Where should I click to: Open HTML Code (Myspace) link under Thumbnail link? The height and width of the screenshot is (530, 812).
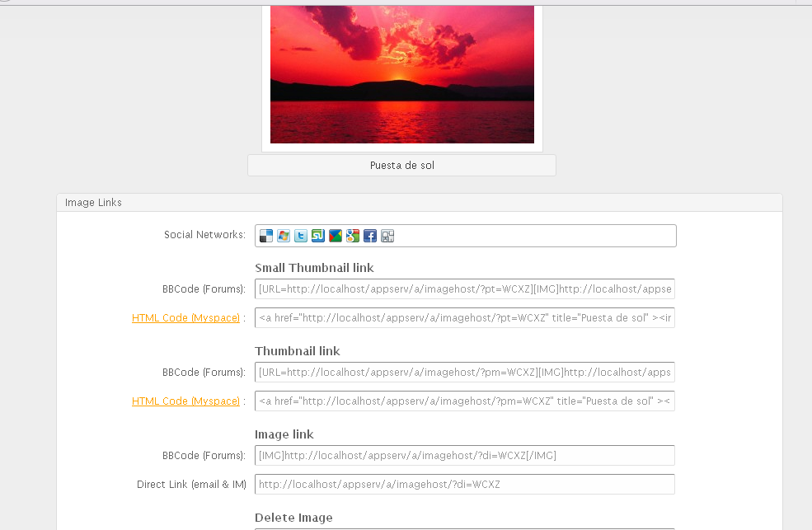[186, 401]
